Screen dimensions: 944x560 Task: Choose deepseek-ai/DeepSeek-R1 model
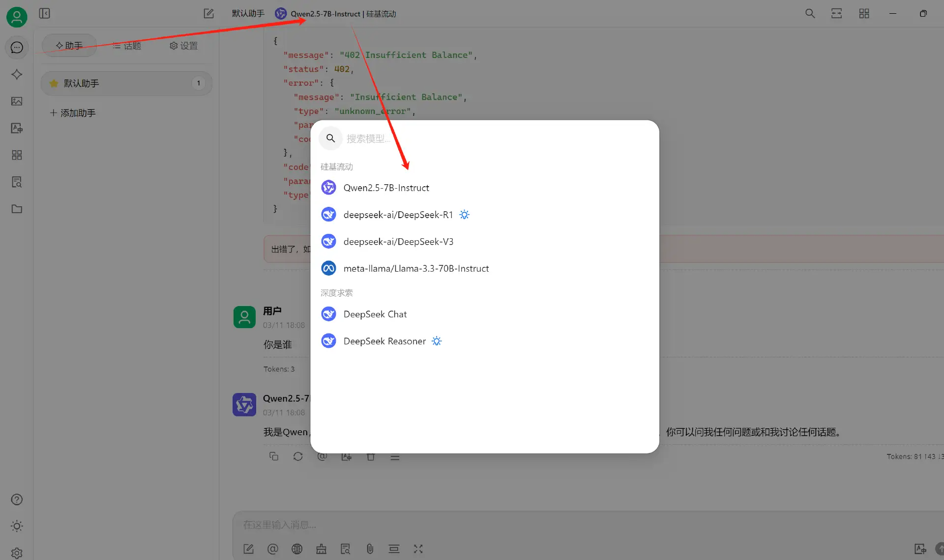click(x=485, y=215)
